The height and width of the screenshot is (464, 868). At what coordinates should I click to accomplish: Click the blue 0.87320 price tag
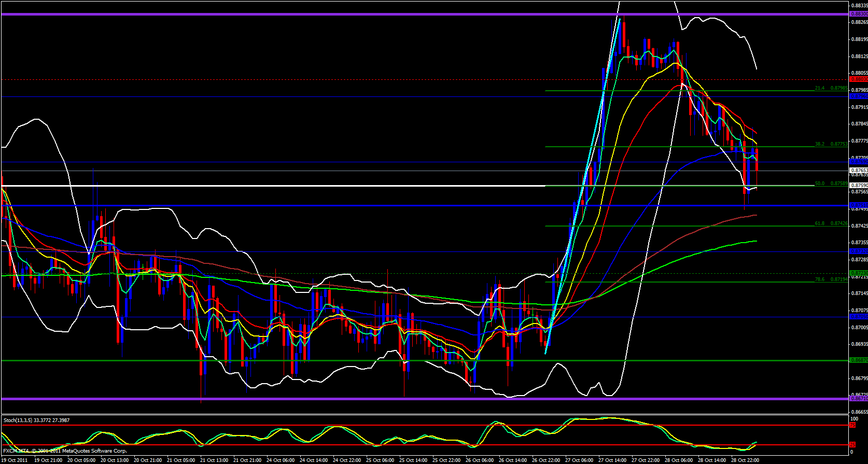pos(858,251)
